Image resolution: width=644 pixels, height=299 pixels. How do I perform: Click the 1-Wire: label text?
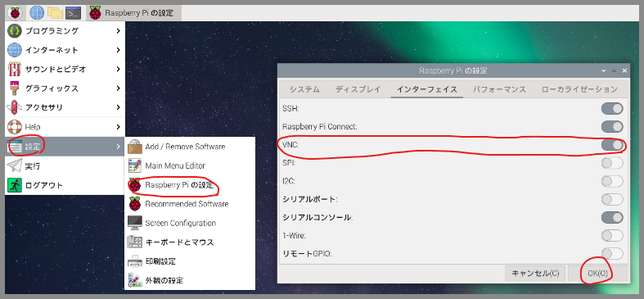point(294,236)
